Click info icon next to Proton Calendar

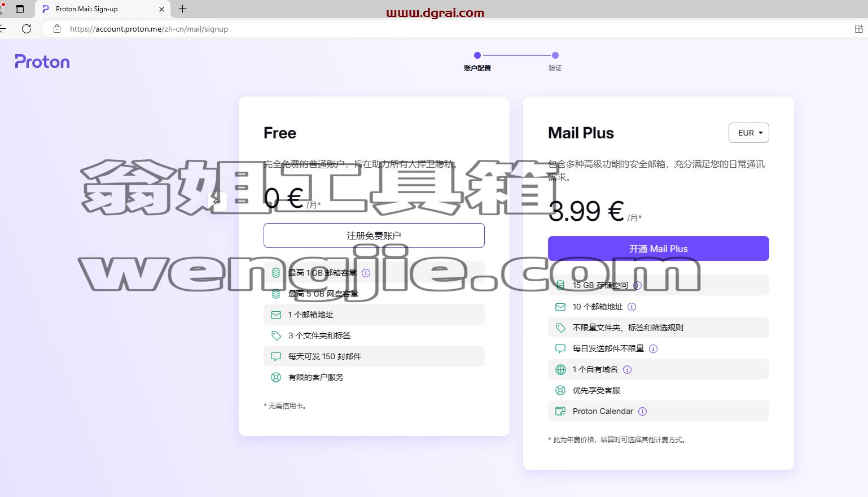642,411
